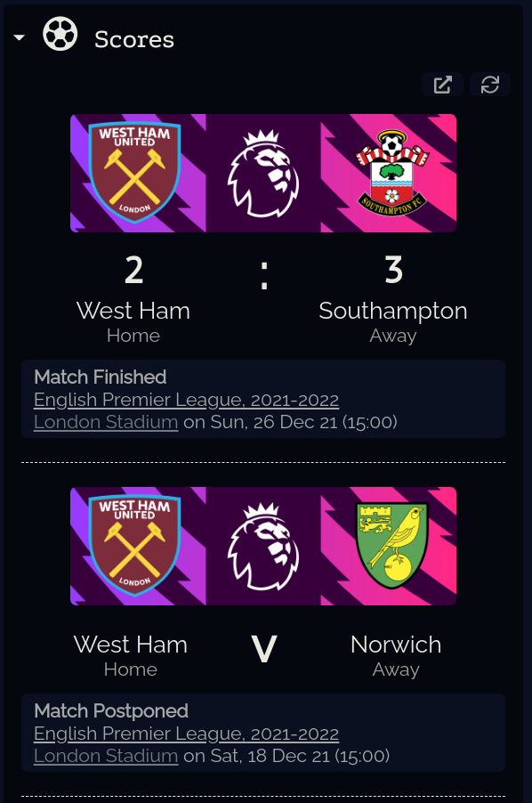Open the scores widget in external link
The height and width of the screenshot is (803, 532).
[x=442, y=85]
